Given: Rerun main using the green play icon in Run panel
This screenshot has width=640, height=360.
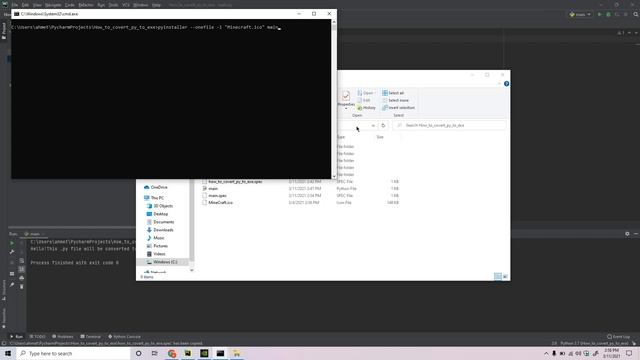Looking at the screenshot, I should pyautogui.click(x=12, y=243).
